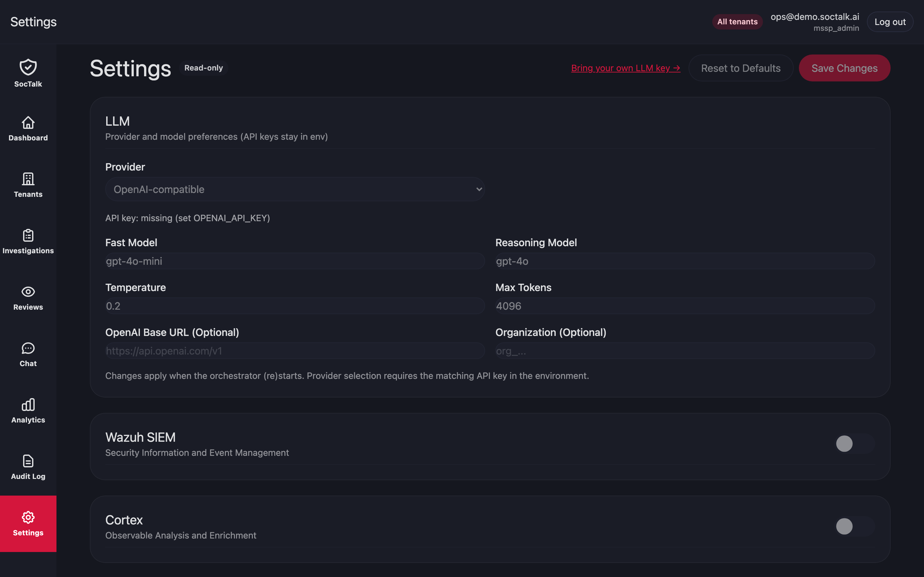This screenshot has width=924, height=577.
Task: Open Analytics bar chart icon
Action: pos(28,405)
